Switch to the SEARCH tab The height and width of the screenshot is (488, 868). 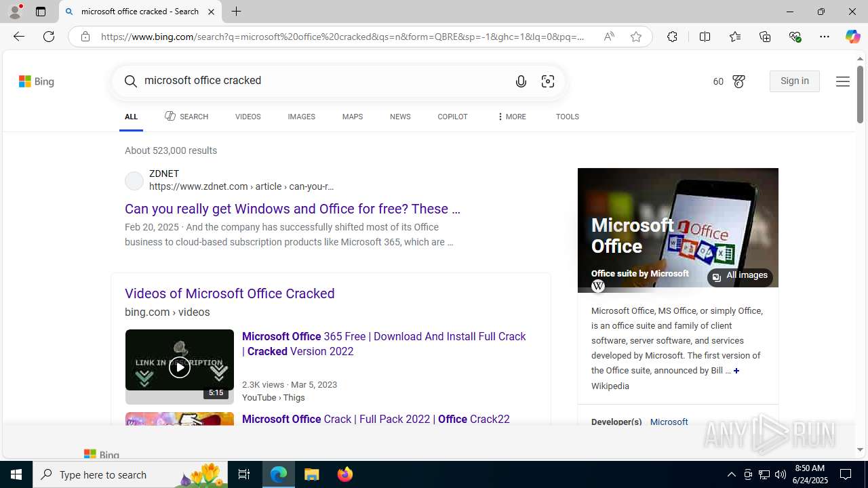click(x=186, y=117)
